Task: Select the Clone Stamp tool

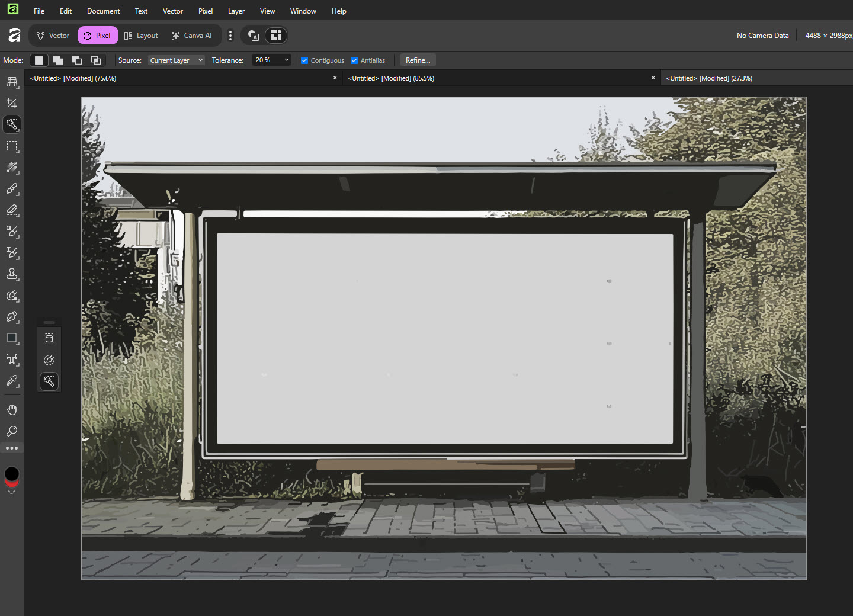Action: pos(12,274)
